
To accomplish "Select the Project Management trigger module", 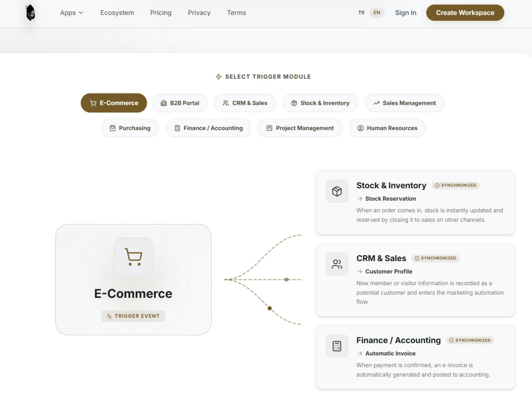I will coord(300,128).
